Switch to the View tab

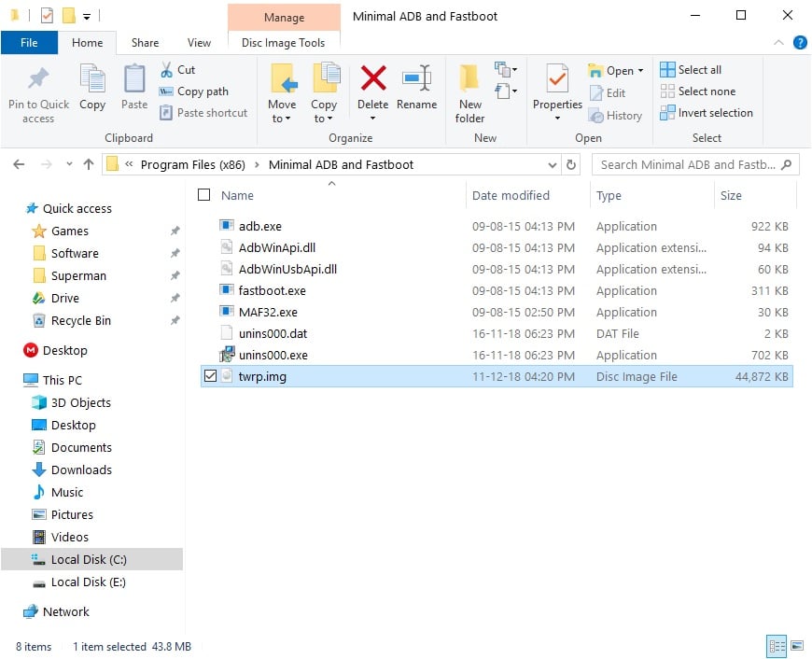coord(199,43)
